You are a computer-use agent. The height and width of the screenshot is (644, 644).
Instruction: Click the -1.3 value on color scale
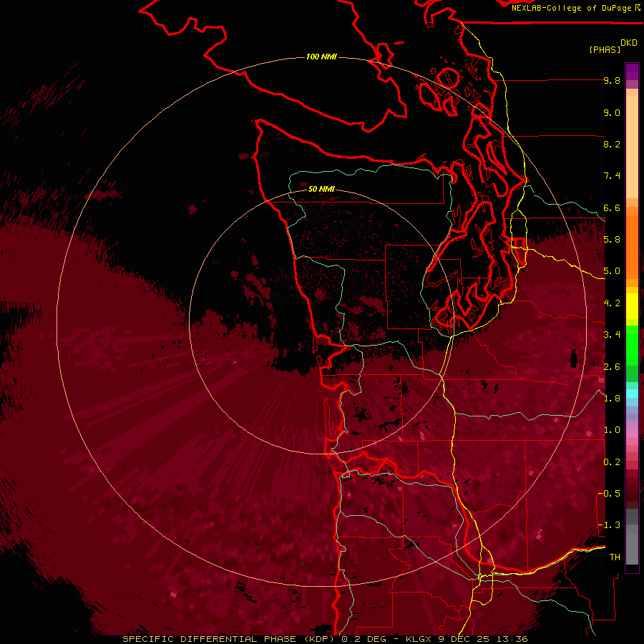click(609, 525)
